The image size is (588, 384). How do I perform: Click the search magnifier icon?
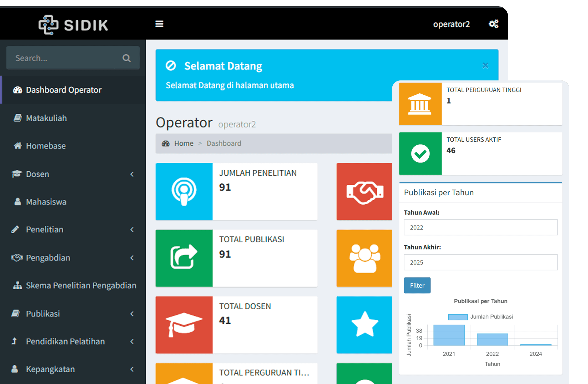click(126, 58)
